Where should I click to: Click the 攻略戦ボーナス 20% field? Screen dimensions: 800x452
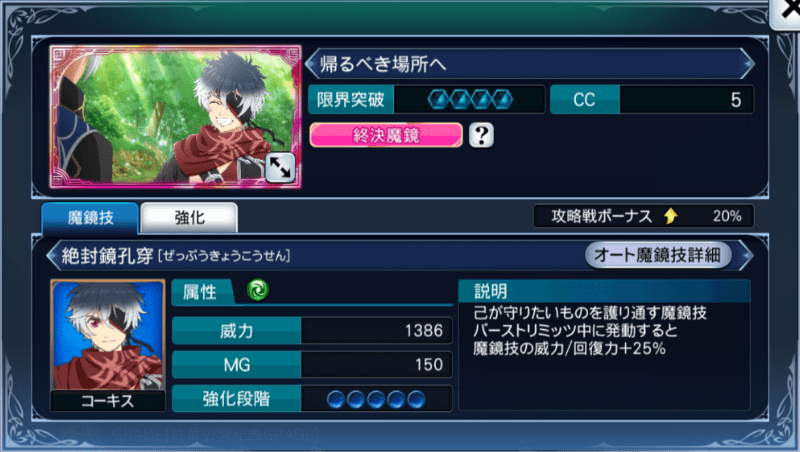pos(644,216)
